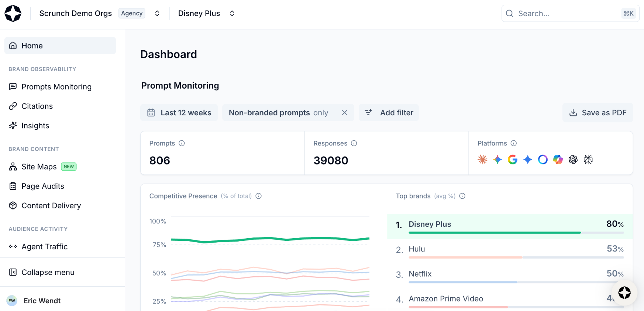The height and width of the screenshot is (311, 644).
Task: Click the download icon in Save as PDF
Action: tap(573, 113)
